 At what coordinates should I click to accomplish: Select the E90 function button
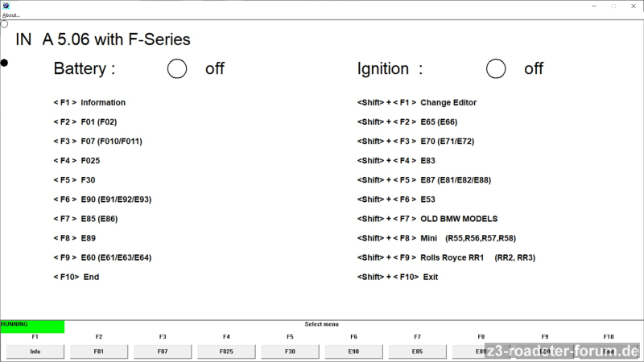[353, 352]
